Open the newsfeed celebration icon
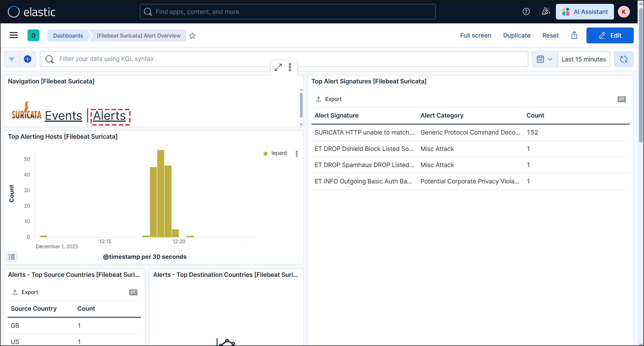 546,12
